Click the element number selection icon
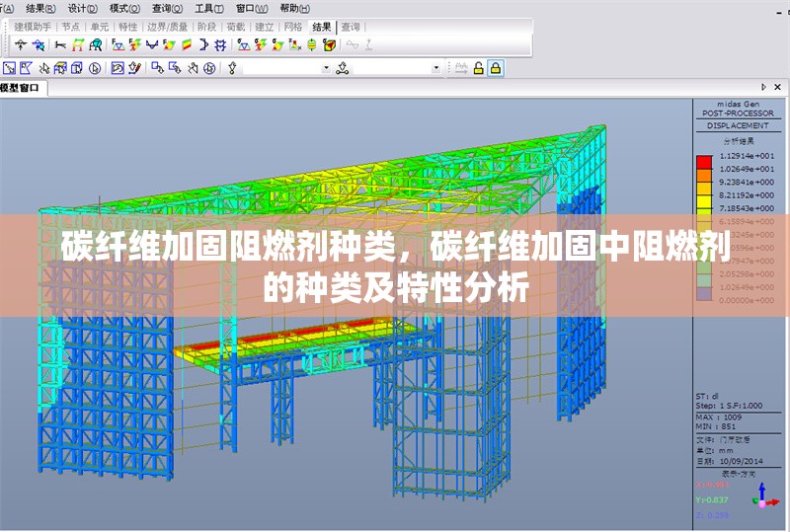 [343, 68]
